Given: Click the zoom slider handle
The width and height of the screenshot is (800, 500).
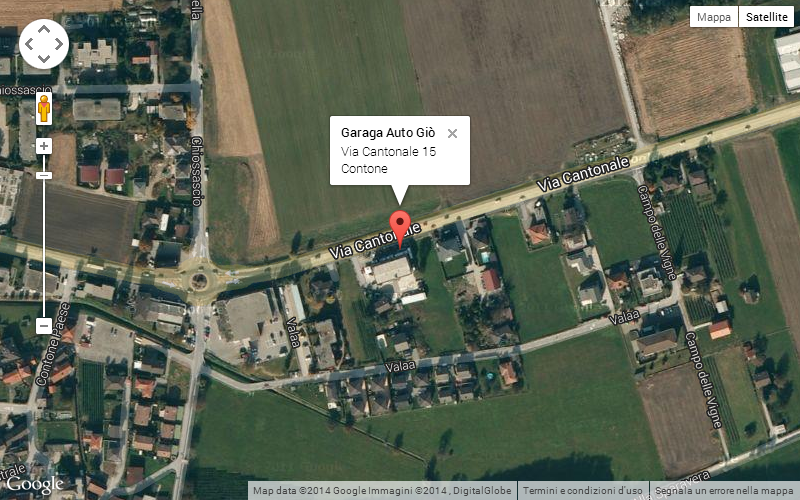Looking at the screenshot, I should pos(44,176).
